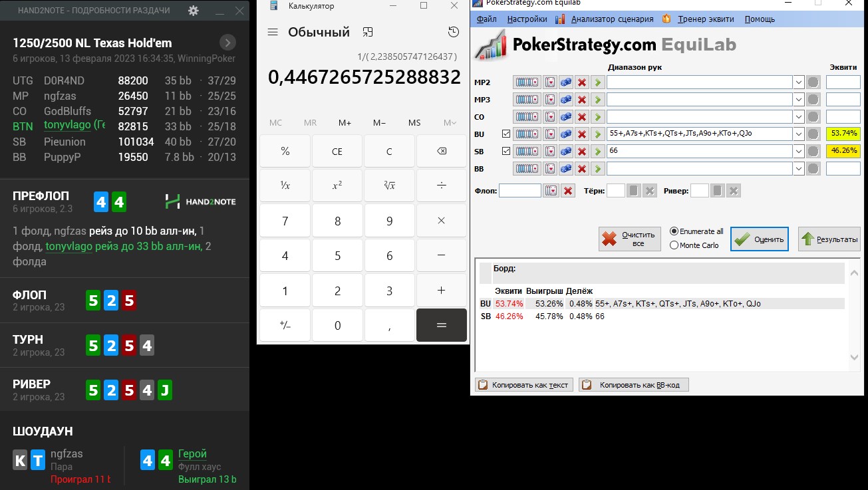
Task: Open Hand2Note settings gear
Action: [x=194, y=11]
